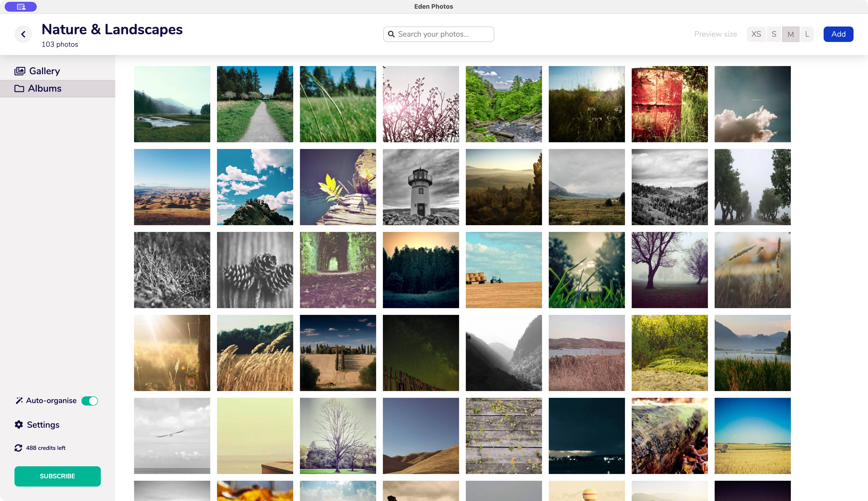868x501 pixels.
Task: Click '488 credits left' text
Action: (46, 448)
